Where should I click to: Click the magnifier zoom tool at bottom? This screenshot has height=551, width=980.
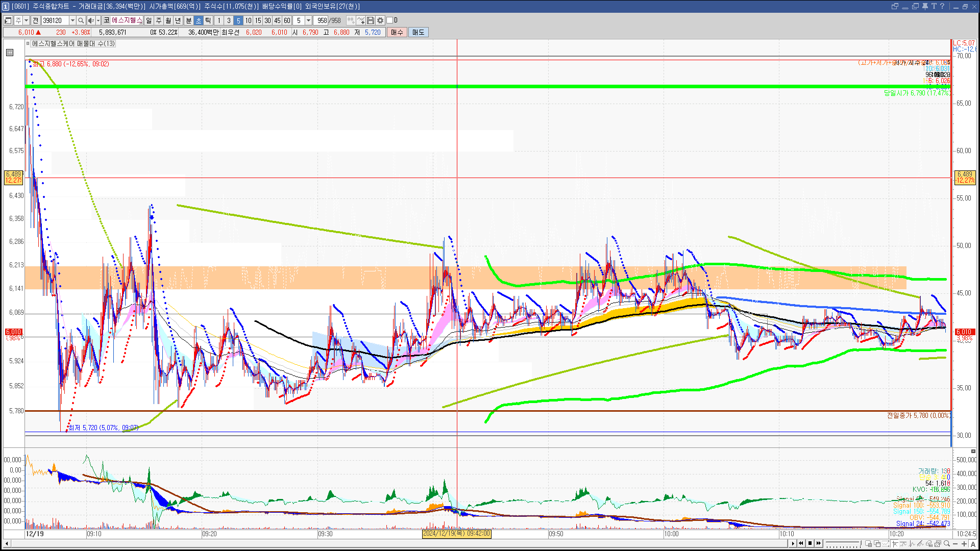(947, 544)
